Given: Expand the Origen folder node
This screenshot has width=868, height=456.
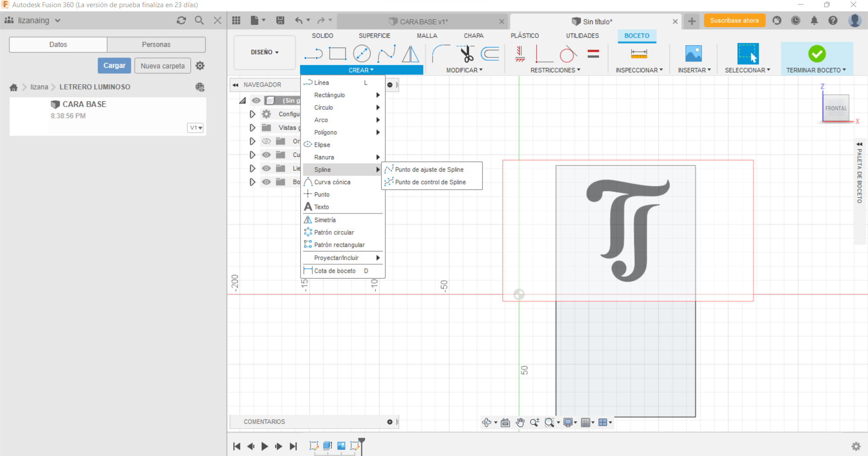Looking at the screenshot, I should (252, 141).
